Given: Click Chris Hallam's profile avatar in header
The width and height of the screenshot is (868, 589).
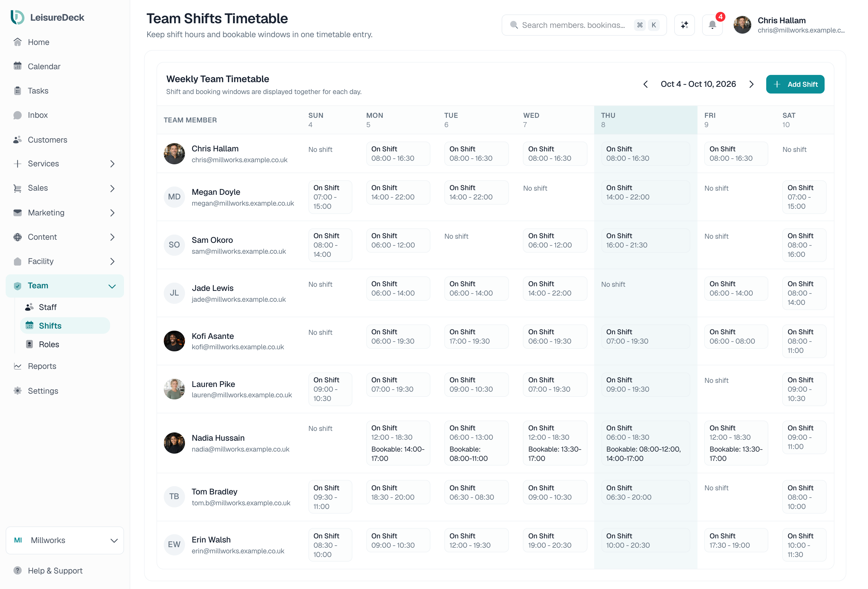Looking at the screenshot, I should point(742,25).
